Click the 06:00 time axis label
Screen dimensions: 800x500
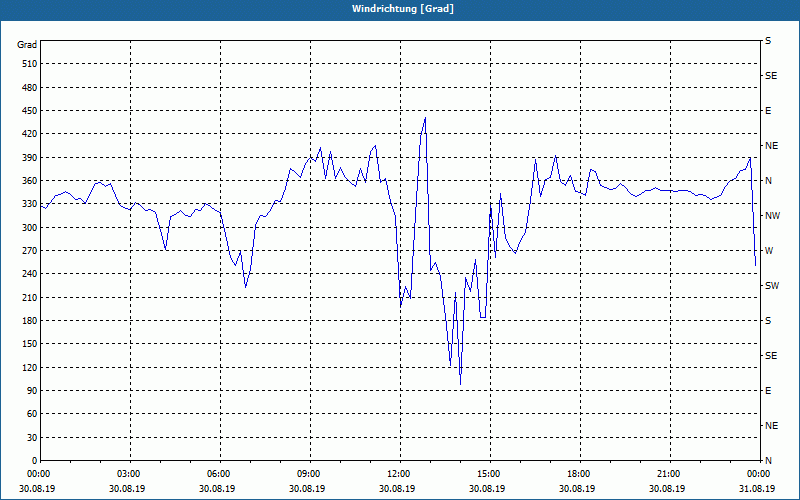(217, 474)
